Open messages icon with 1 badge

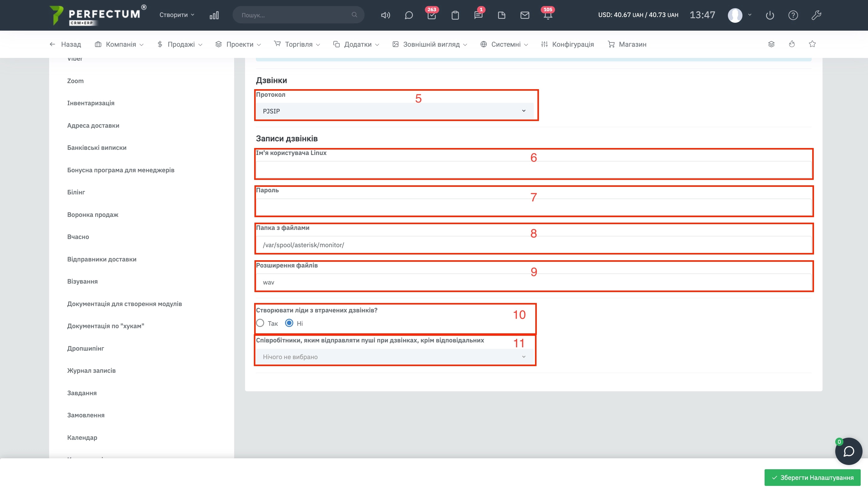click(x=478, y=15)
